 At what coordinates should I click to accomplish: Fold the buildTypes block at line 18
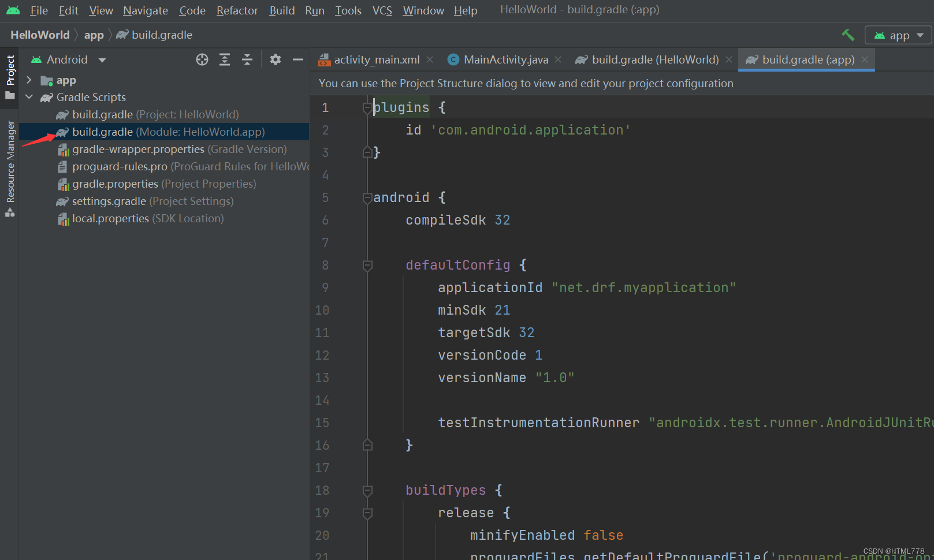(367, 491)
